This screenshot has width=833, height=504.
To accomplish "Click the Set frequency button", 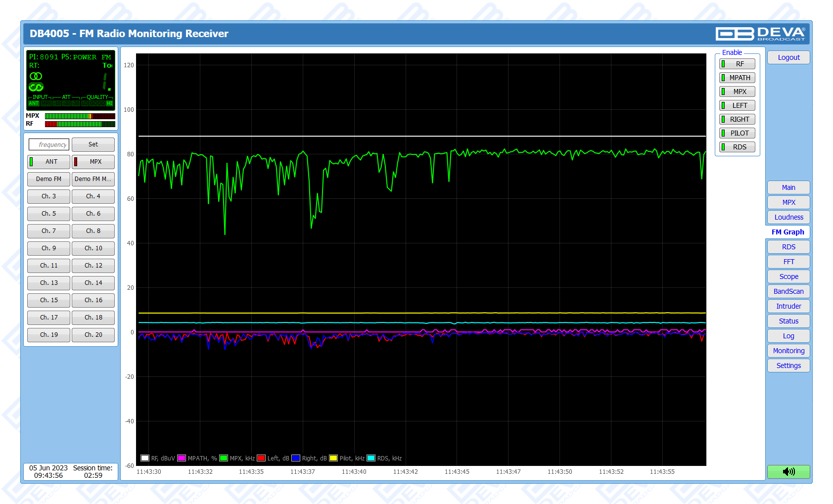I will [x=93, y=144].
